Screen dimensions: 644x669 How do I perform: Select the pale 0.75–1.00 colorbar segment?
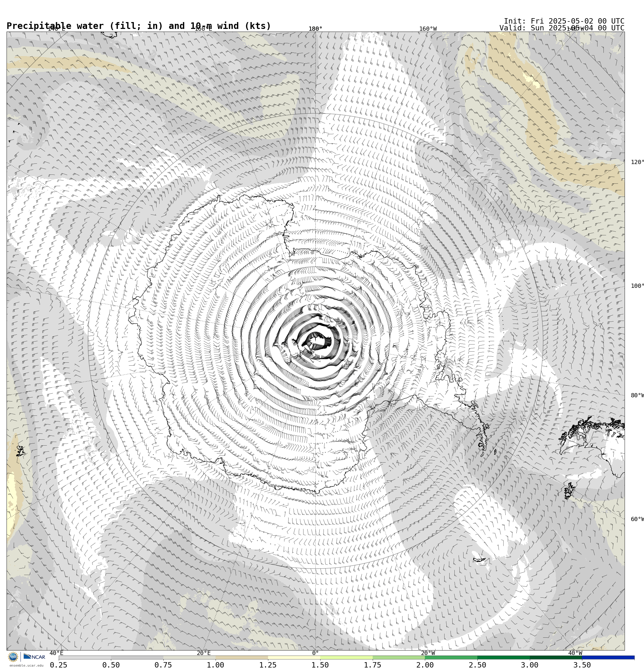[x=189, y=657]
